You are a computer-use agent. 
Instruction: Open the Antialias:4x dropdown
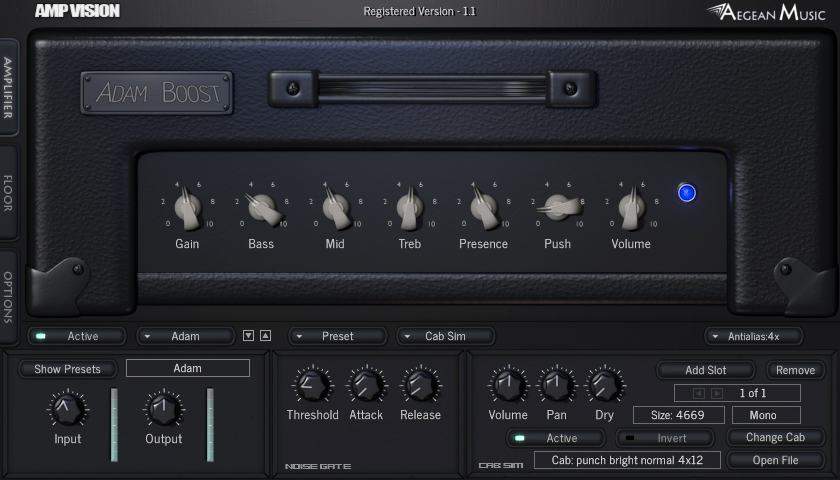pyautogui.click(x=753, y=336)
